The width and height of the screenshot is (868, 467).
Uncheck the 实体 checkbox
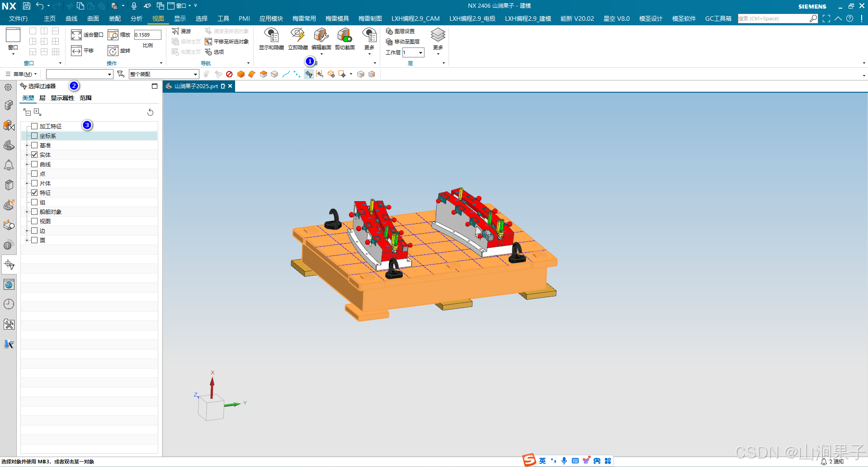pos(34,155)
